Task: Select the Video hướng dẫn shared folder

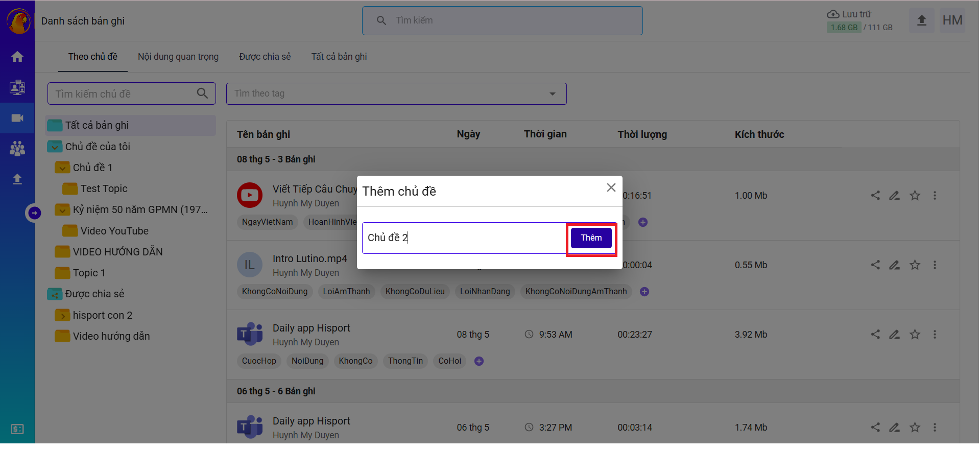Action: [111, 337]
